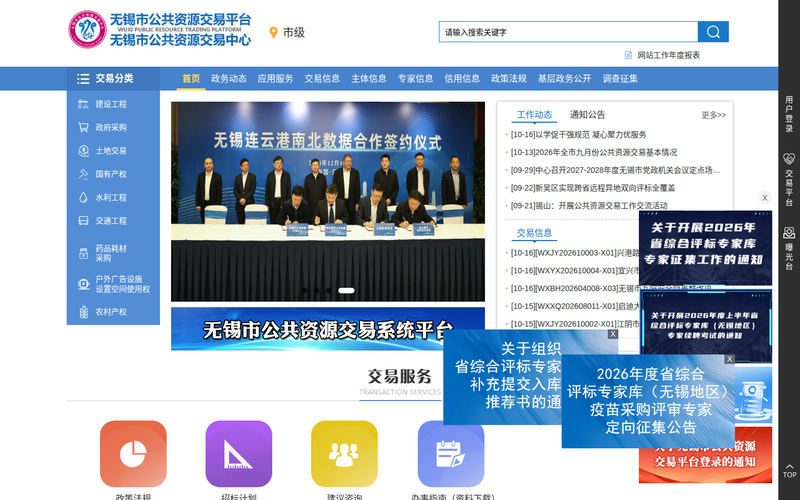Open the blue 办事指南 notepad tile
This screenshot has width=800, height=500.
click(451, 454)
